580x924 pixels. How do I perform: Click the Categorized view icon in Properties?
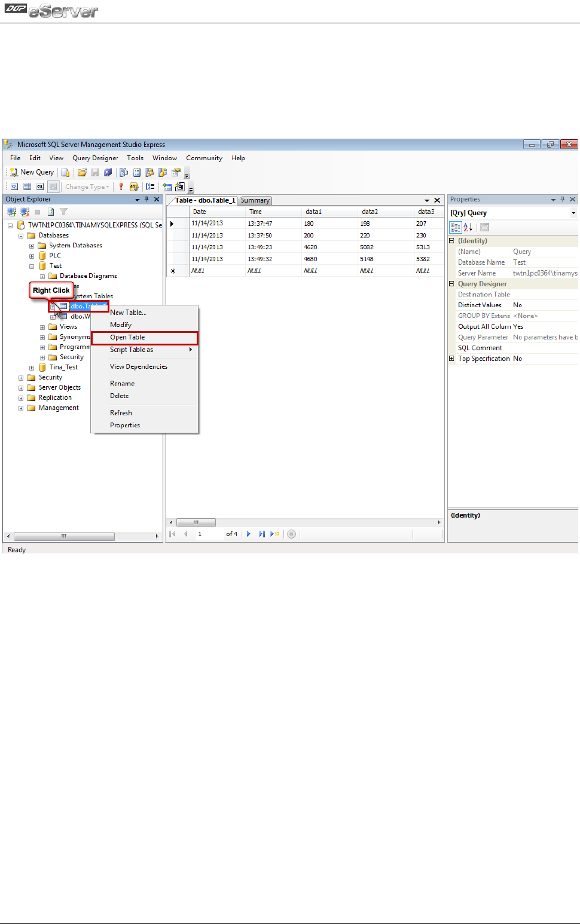click(x=456, y=227)
